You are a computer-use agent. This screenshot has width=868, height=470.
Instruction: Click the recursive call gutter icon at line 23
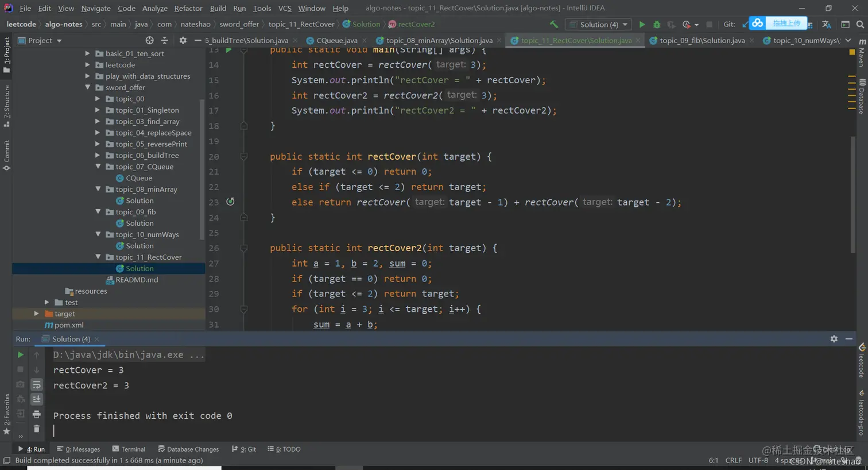pos(230,202)
